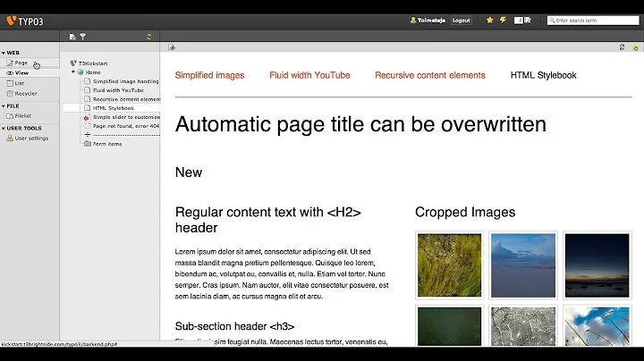Click the page icon of Recursive content elements

(x=87, y=99)
